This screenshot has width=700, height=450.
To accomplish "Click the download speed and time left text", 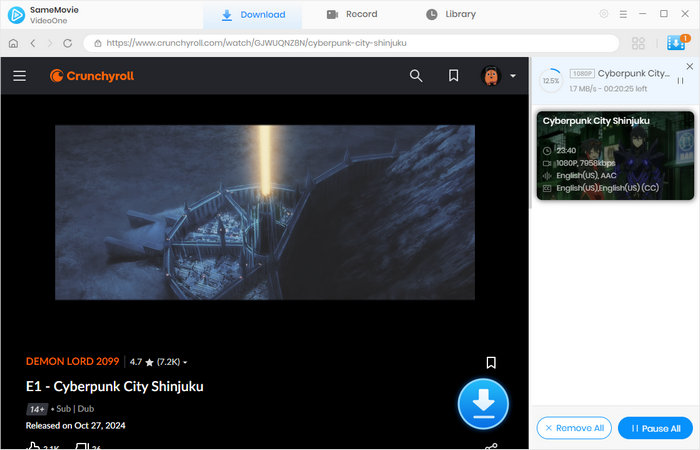I will [608, 89].
